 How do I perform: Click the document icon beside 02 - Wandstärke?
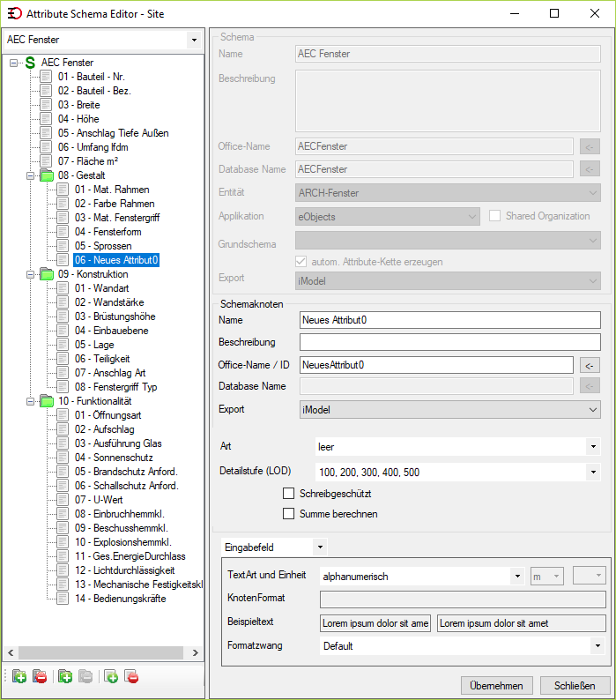coord(63,302)
